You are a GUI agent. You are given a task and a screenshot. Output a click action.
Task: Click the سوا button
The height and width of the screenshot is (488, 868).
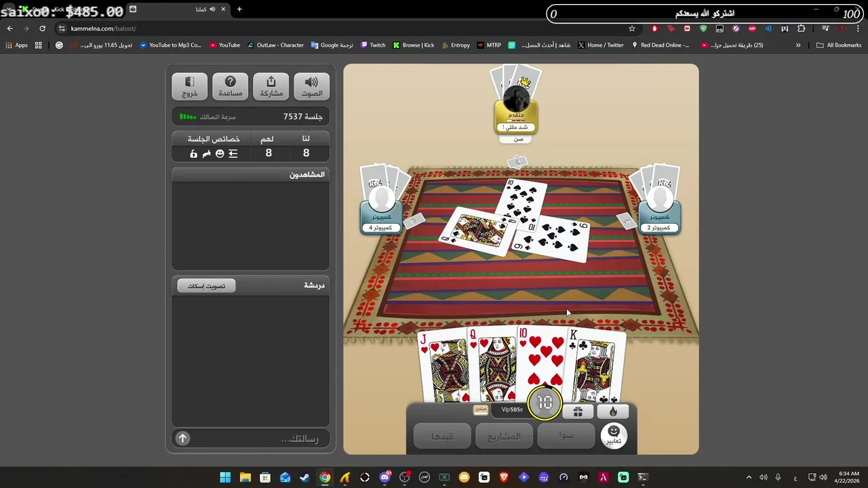[x=566, y=436]
